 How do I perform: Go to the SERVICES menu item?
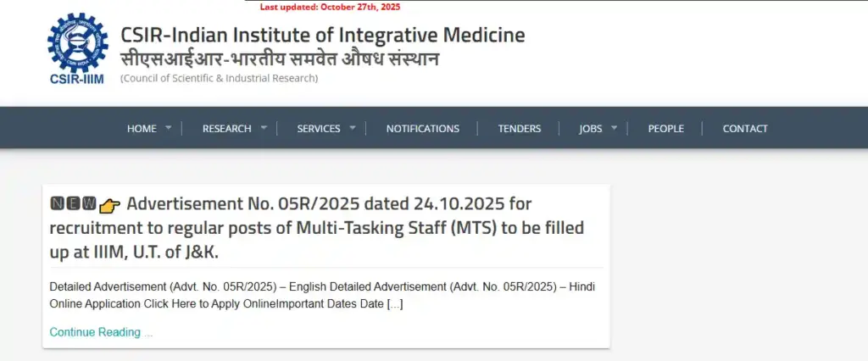tap(318, 129)
